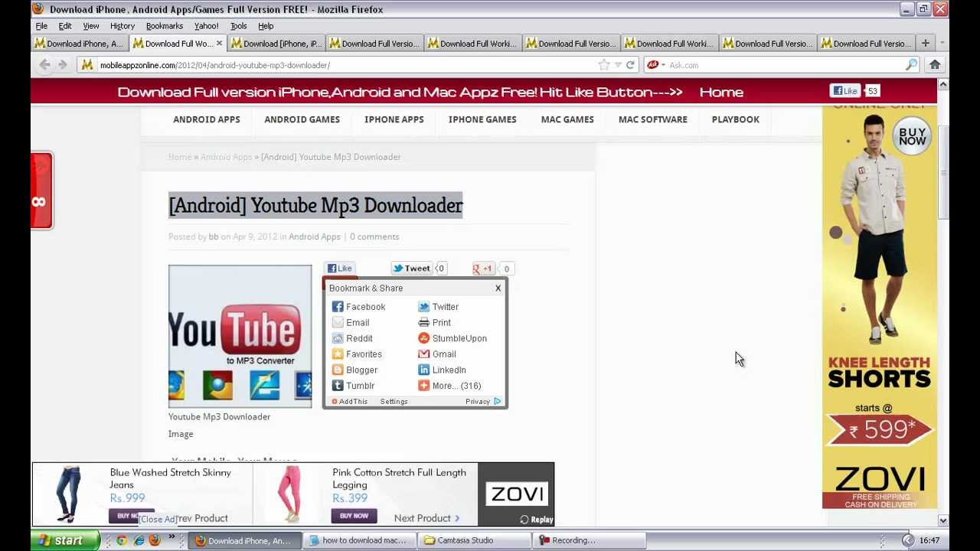Open a new tab with the plus button
The width and height of the screenshot is (980, 551).
click(x=925, y=44)
